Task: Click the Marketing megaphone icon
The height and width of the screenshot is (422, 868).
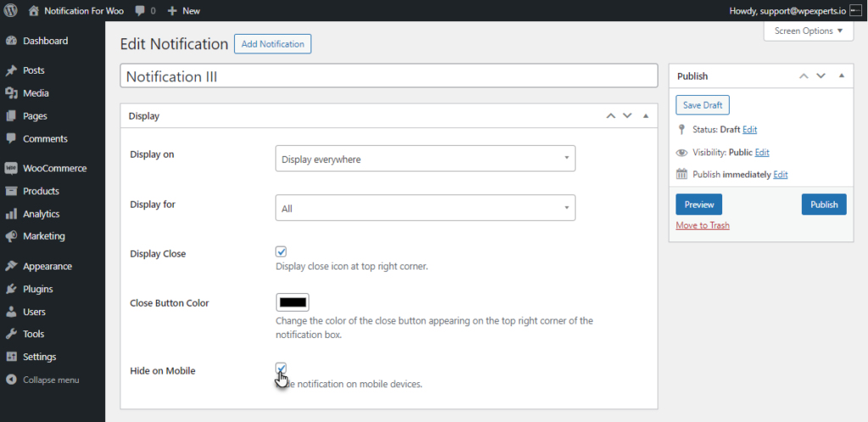Action: pos(11,236)
